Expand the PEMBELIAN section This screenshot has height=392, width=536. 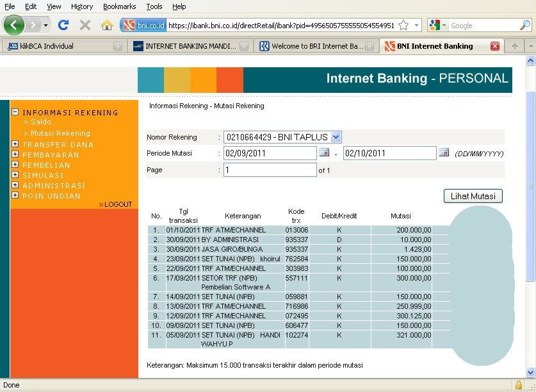point(15,165)
